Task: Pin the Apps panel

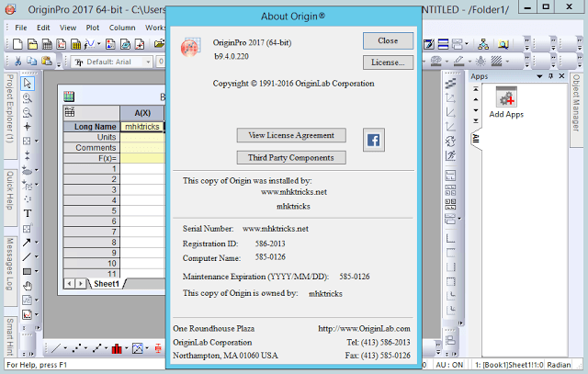Action: (x=550, y=76)
